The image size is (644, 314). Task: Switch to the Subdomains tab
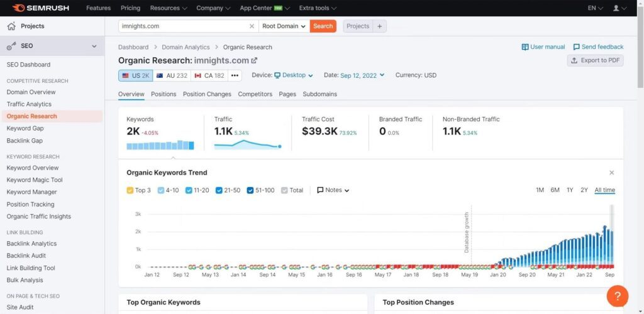(320, 94)
